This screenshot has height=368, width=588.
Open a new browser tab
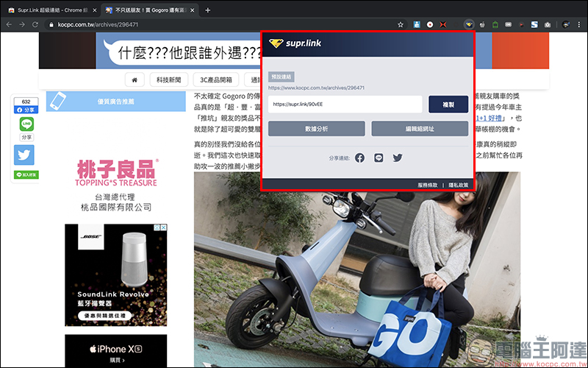208,10
